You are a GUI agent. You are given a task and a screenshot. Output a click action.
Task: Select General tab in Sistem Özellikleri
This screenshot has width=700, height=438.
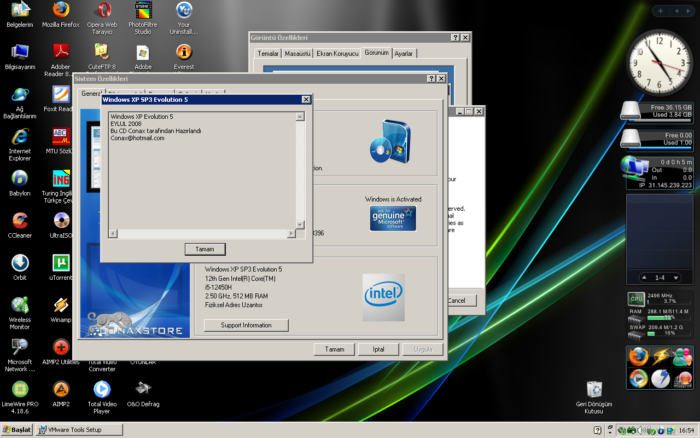click(x=91, y=93)
